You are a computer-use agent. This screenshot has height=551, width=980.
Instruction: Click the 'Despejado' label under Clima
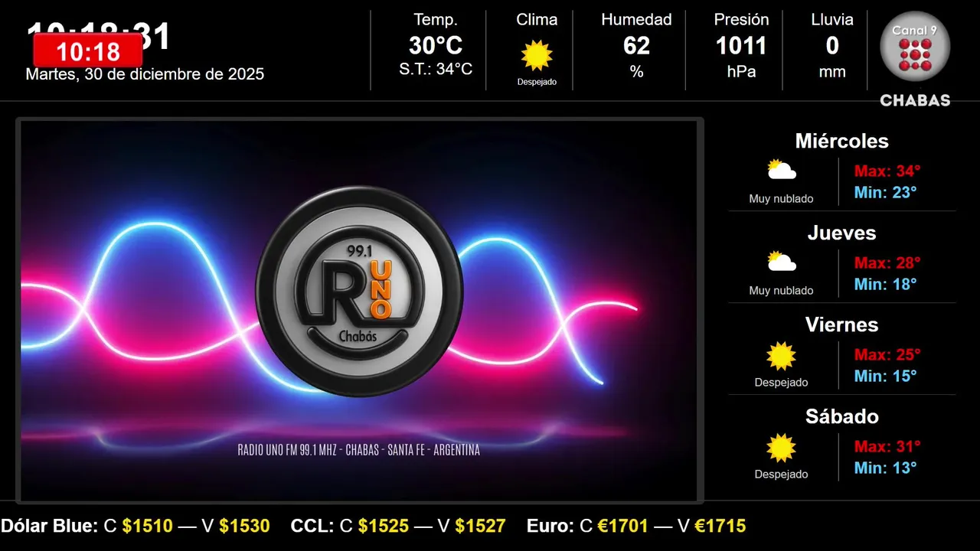pos(537,82)
